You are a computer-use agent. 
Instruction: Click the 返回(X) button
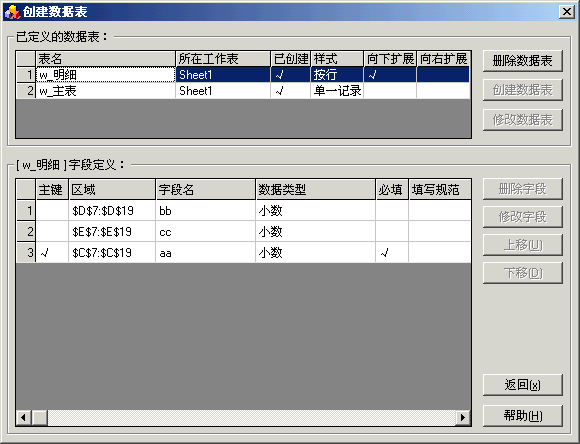coord(522,385)
